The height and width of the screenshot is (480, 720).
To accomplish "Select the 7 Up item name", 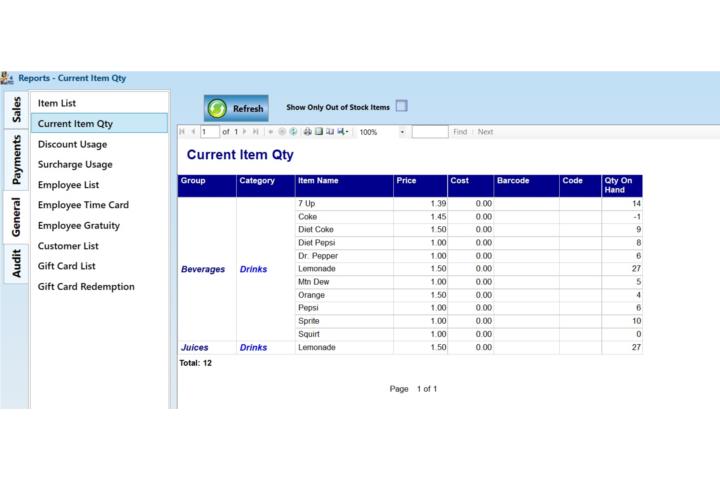I will click(x=307, y=203).
